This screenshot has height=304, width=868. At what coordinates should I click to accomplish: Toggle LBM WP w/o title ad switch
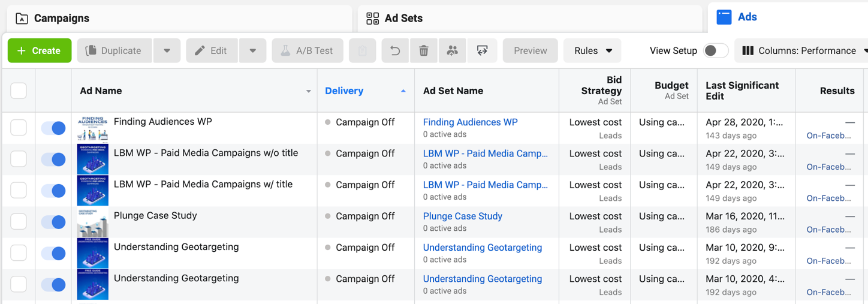[x=53, y=159]
